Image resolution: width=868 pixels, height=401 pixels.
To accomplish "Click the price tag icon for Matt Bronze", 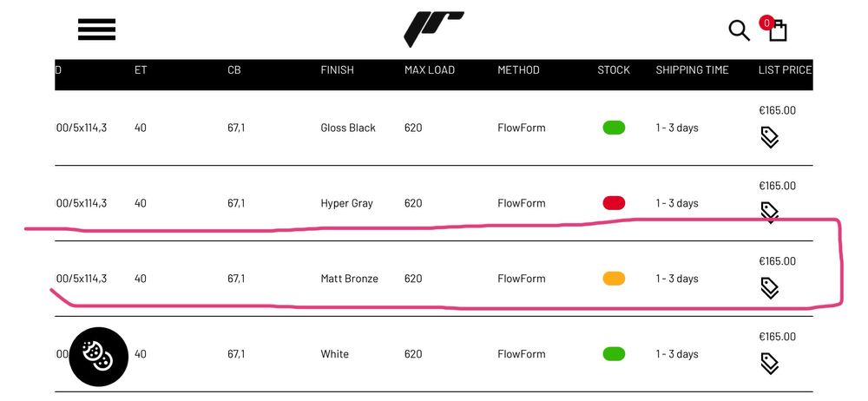I will pos(769,287).
